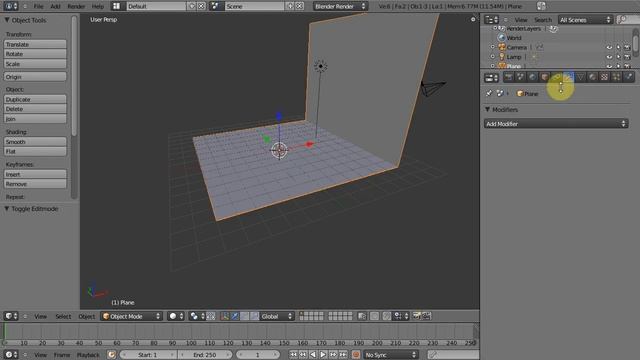The height and width of the screenshot is (360, 640).
Task: Toggle Camera selectability arrow in outliner
Action: pos(618,47)
